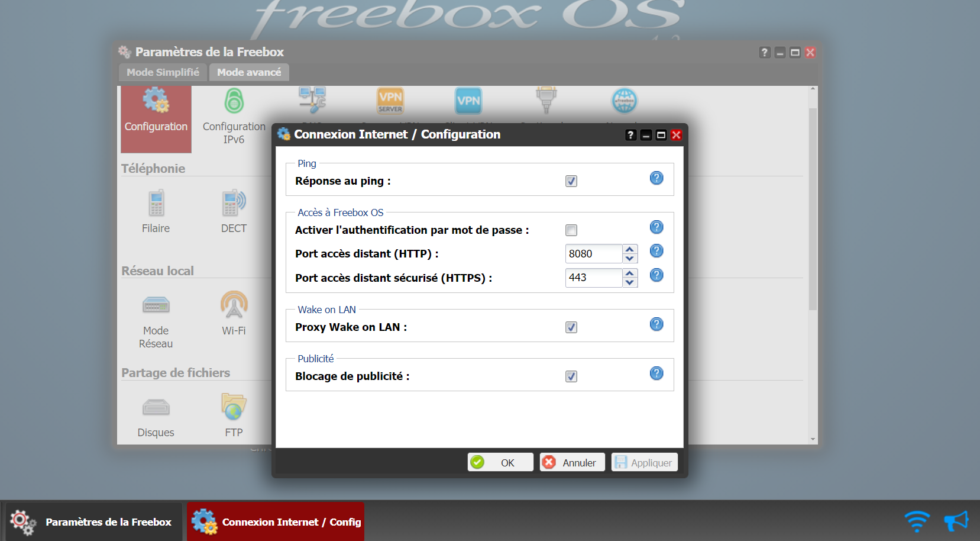Uncheck Blocage de publicité
This screenshot has height=541, width=980.
(x=571, y=376)
